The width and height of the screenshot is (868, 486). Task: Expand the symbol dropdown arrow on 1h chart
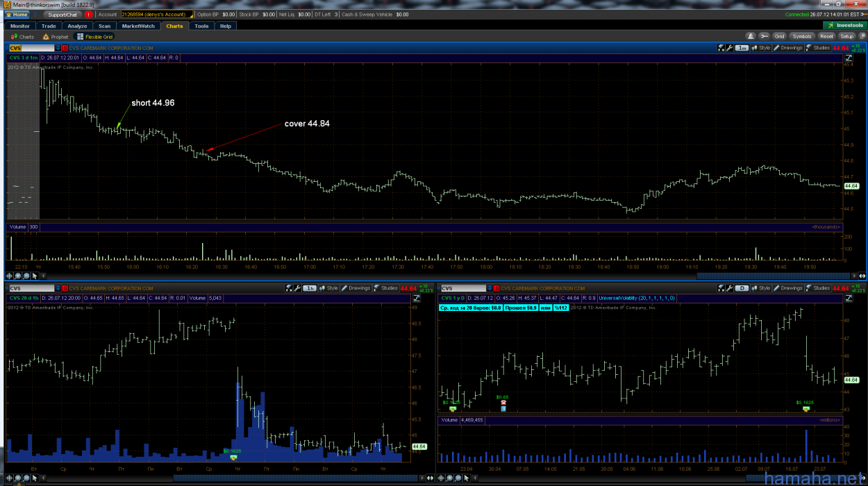(58, 288)
